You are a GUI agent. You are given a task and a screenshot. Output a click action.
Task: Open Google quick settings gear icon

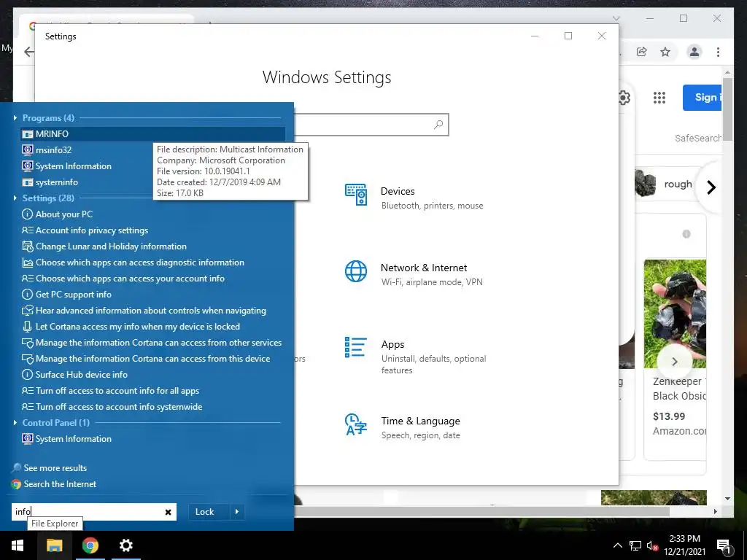[624, 98]
